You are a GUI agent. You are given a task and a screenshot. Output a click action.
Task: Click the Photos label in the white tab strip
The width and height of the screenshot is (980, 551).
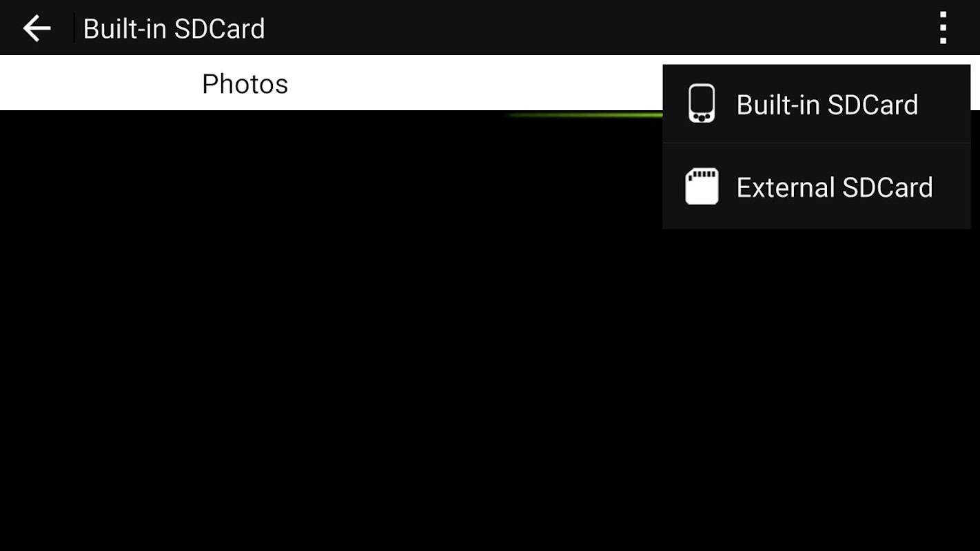click(245, 84)
